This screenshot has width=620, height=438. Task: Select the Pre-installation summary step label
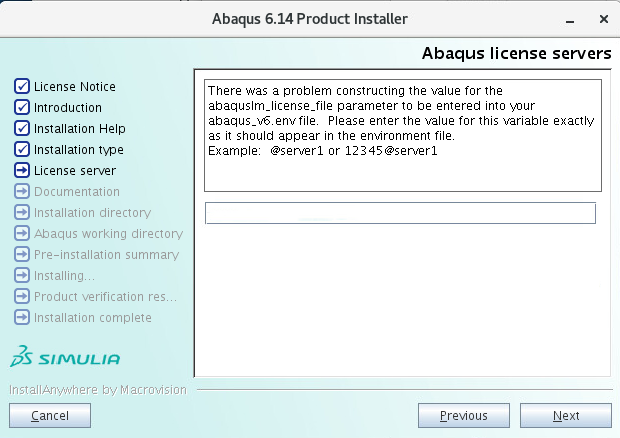[x=106, y=255]
